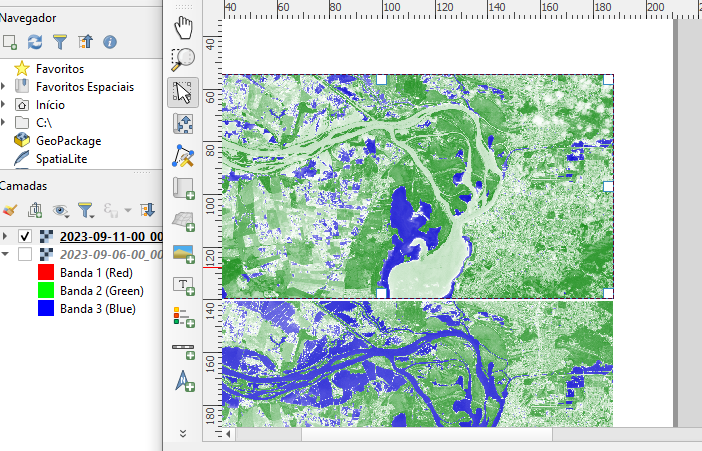The width and height of the screenshot is (702, 451).
Task: Collapse the 2023-09-06 layer band list
Action: 5,254
